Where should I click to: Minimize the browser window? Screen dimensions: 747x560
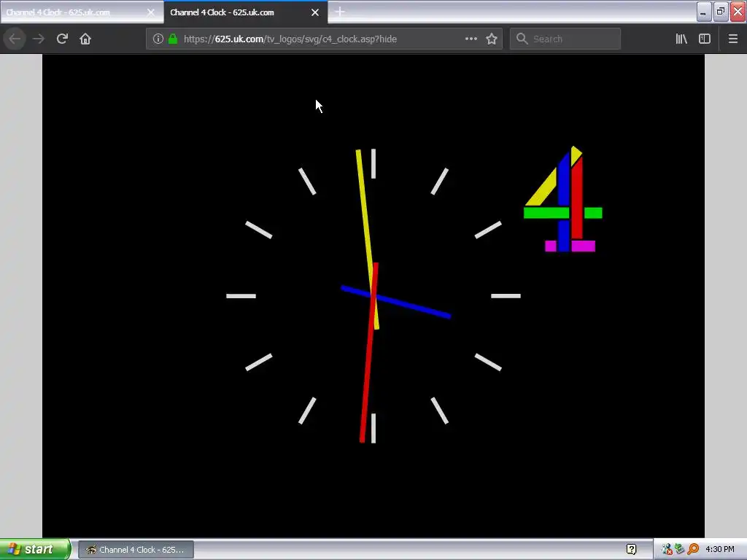click(704, 12)
